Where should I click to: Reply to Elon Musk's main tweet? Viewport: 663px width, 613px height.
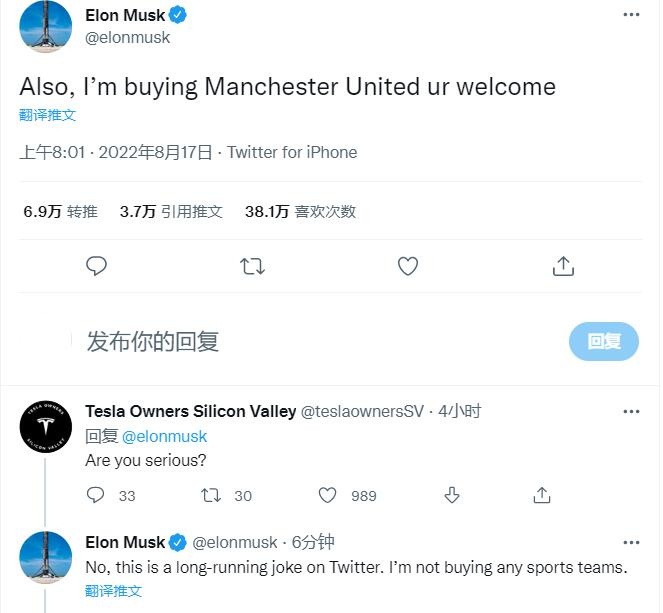[96, 266]
